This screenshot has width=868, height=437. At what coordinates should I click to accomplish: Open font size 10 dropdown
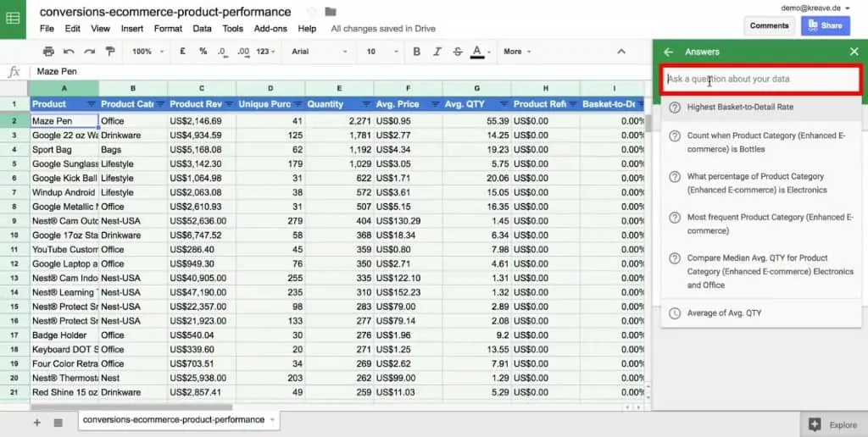coord(382,52)
